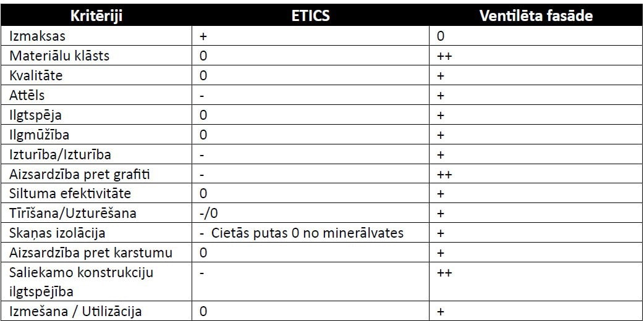Select the Aizsardzība pret karstumu cell
This screenshot has width=644, height=321.
[x=91, y=253]
